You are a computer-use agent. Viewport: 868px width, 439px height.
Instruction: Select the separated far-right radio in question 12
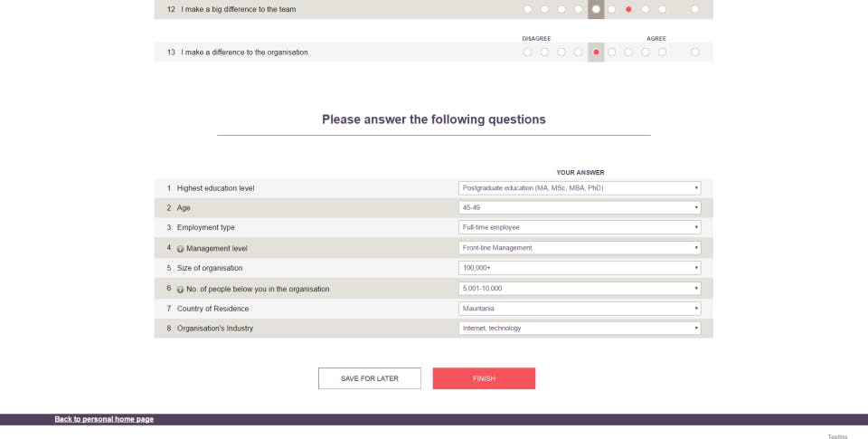(694, 9)
